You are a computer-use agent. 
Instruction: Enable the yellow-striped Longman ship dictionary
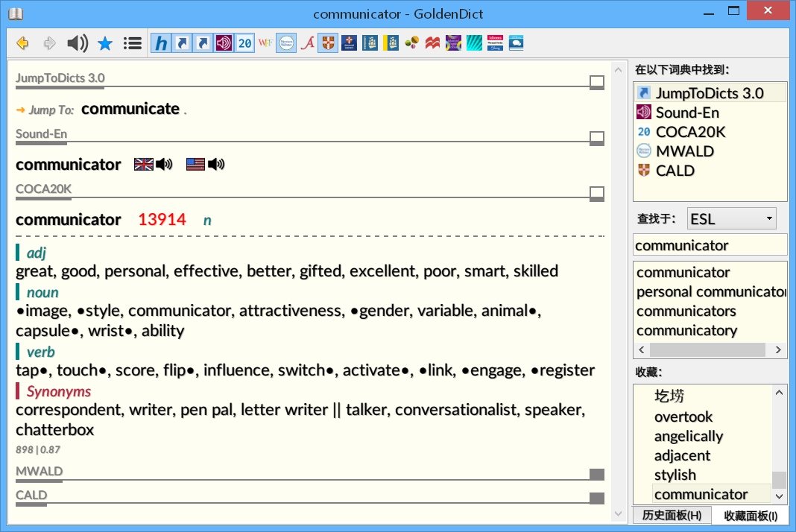(x=391, y=43)
